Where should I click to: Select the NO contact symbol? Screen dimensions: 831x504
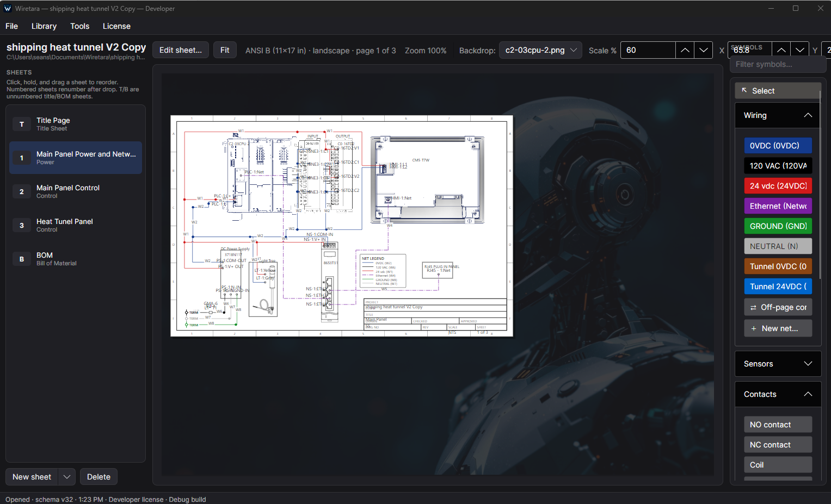tap(778, 425)
